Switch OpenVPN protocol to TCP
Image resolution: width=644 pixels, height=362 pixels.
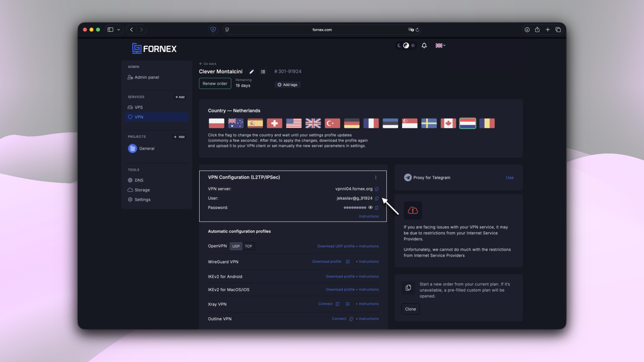pyautogui.click(x=248, y=246)
